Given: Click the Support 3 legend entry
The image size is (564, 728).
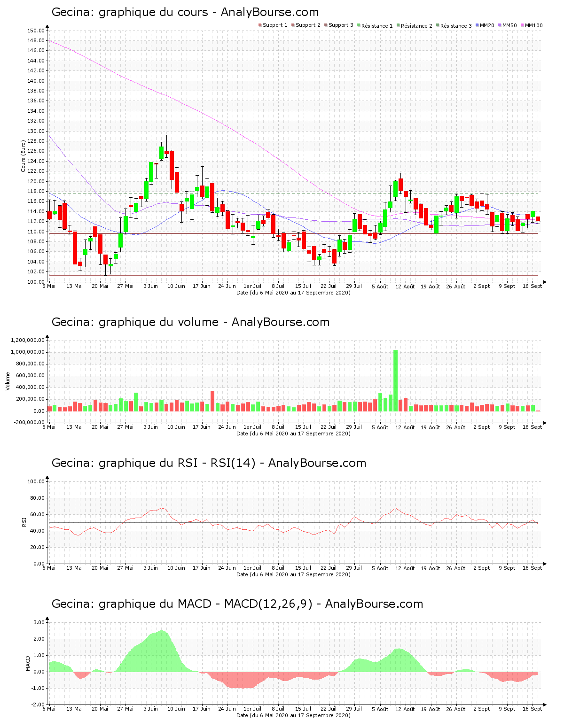Looking at the screenshot, I should pos(339,25).
